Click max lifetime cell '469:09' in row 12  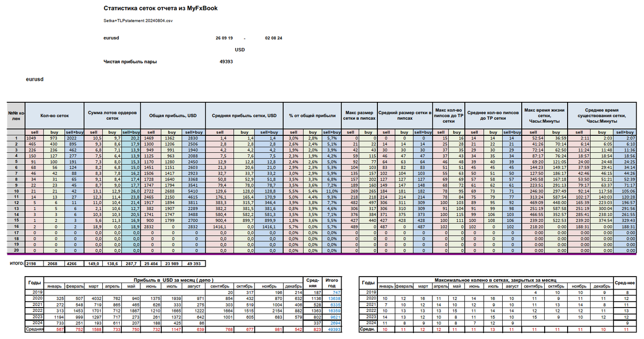[x=533, y=202]
